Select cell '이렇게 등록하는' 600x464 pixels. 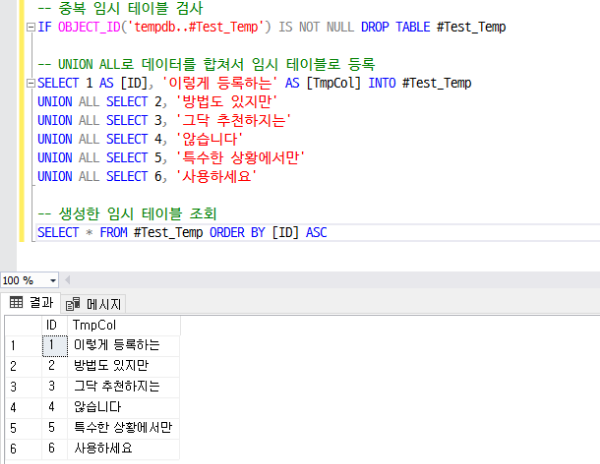coord(124,345)
